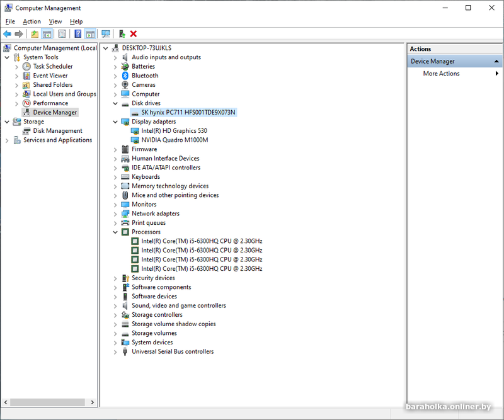Image resolution: width=504 pixels, height=420 pixels.
Task: Click the Cameras webcam icon
Action: tap(125, 85)
